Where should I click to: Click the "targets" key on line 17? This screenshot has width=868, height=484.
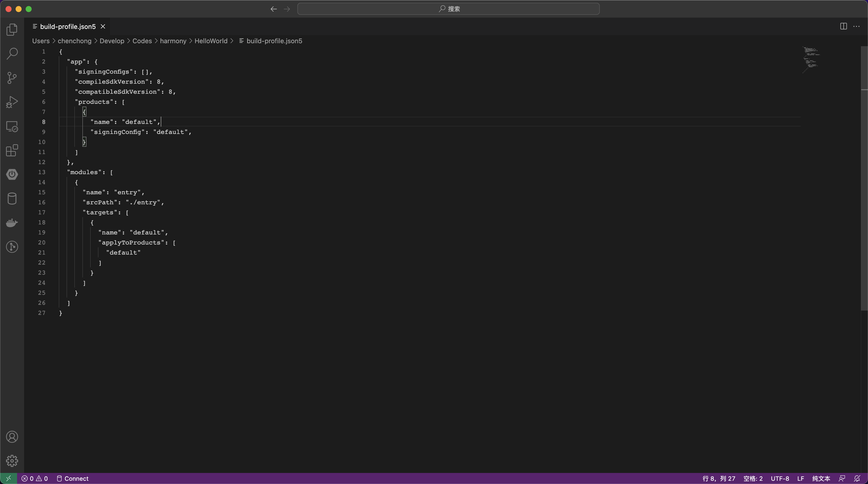[100, 212]
